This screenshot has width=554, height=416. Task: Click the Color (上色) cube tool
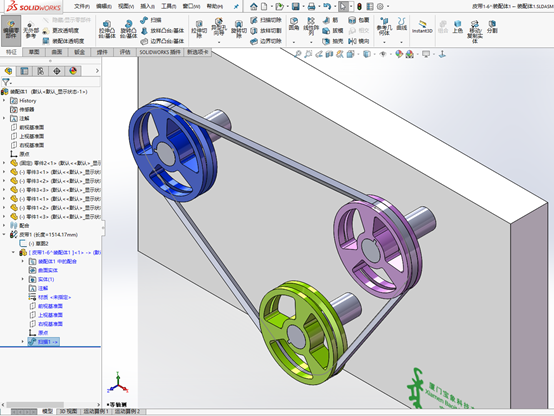(458, 27)
